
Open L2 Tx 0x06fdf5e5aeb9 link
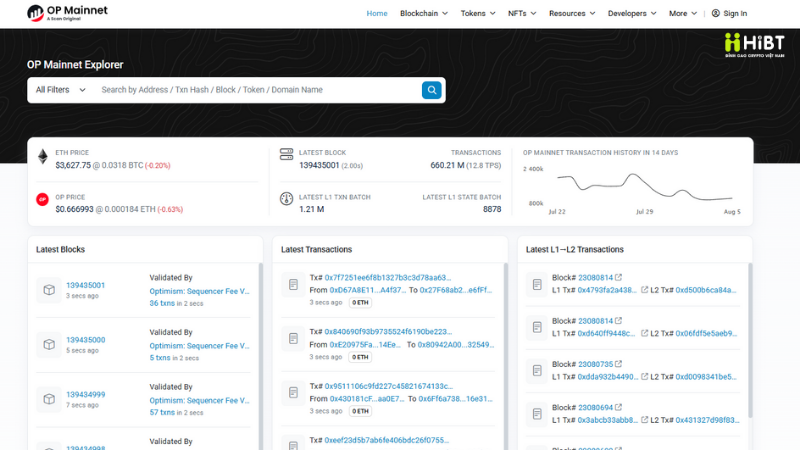[x=706, y=333]
